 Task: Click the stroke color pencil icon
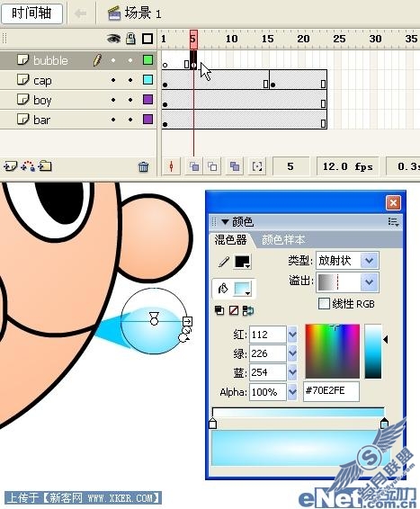pos(224,262)
